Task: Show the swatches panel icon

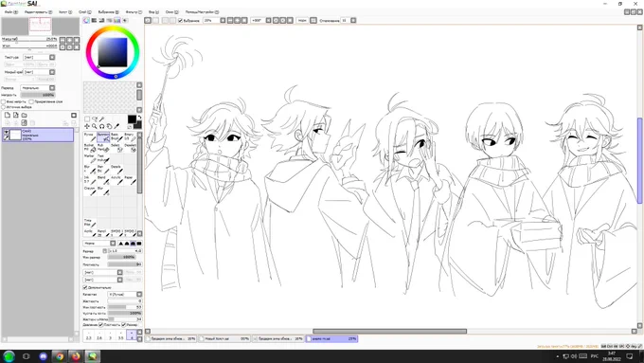Action: pyautogui.click(x=117, y=20)
